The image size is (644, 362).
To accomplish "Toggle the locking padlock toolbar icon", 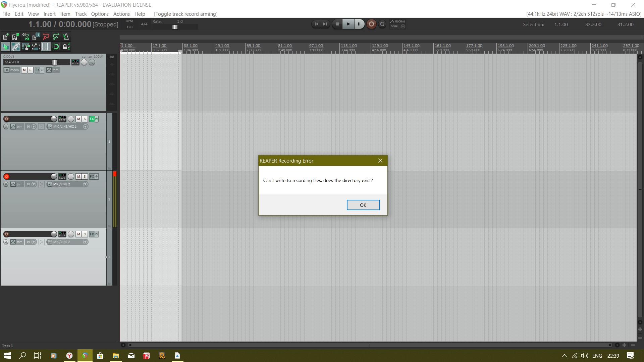I will tap(66, 47).
